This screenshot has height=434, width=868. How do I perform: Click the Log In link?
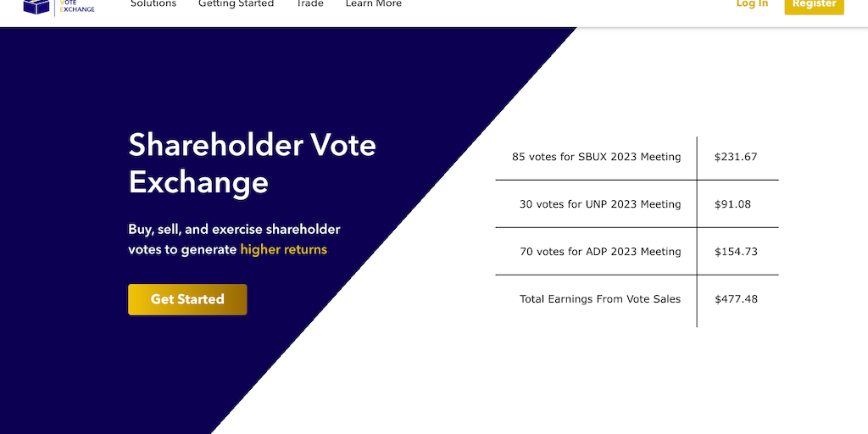[x=752, y=4]
